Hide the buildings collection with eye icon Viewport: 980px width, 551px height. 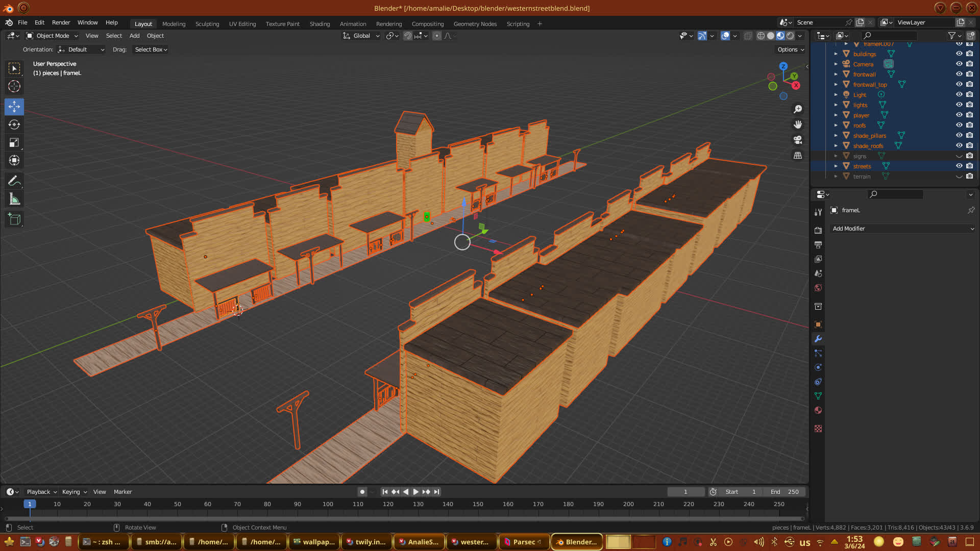(x=959, y=54)
